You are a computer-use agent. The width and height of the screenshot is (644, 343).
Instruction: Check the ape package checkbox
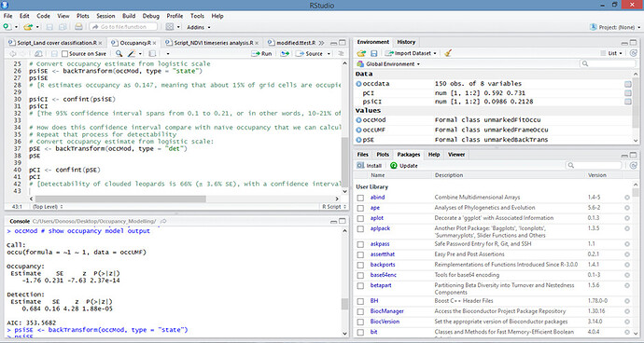click(x=360, y=208)
